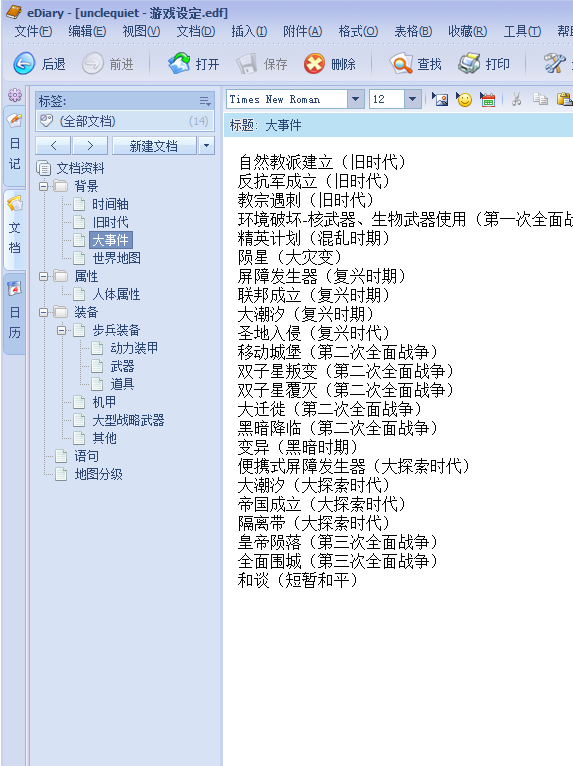Open the 工具 menu
573x766 pixels.
(522, 31)
